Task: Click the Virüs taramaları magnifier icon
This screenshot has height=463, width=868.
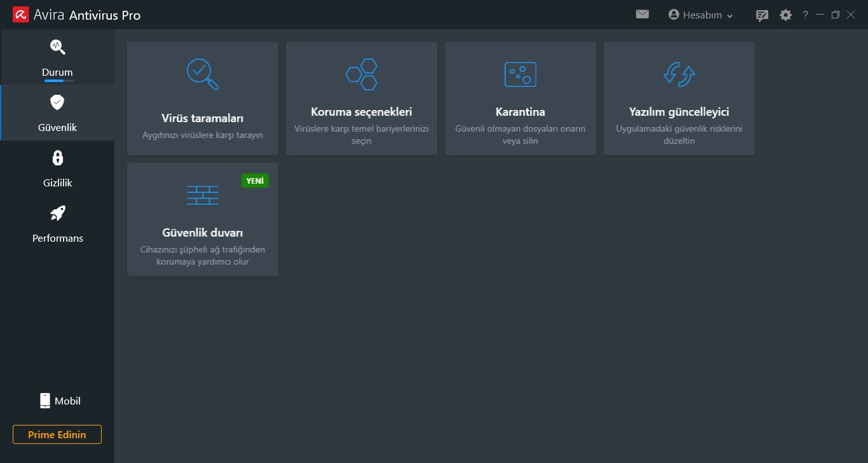Action: pos(203,74)
